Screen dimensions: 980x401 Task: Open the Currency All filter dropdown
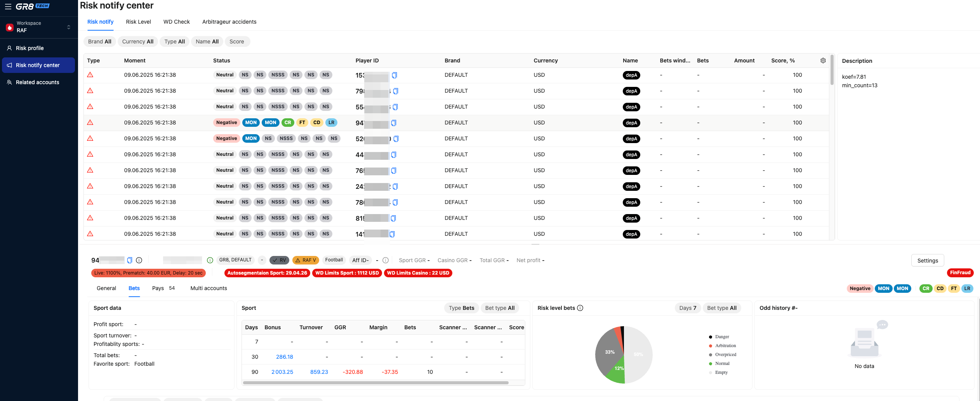pos(137,41)
